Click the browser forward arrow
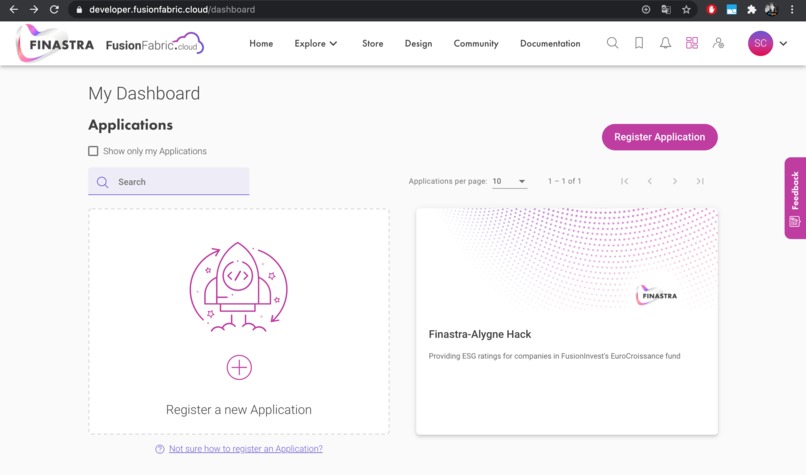This screenshot has height=475, width=806. click(34, 9)
